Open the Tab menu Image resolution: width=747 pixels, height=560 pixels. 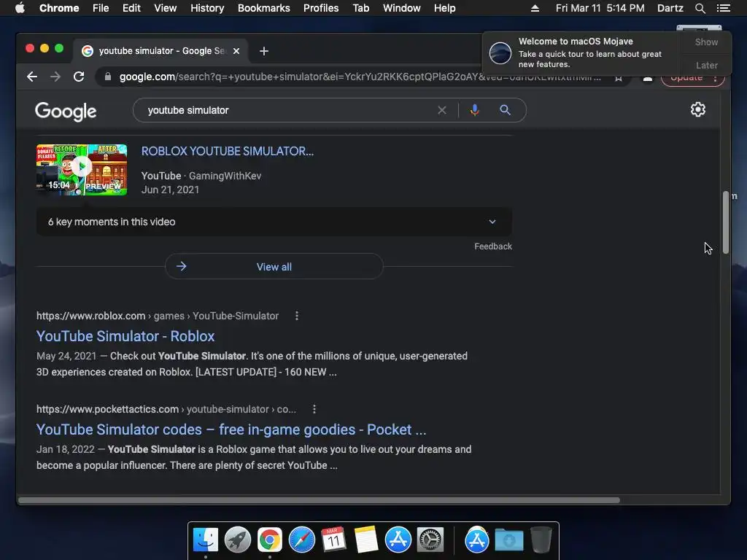point(361,8)
